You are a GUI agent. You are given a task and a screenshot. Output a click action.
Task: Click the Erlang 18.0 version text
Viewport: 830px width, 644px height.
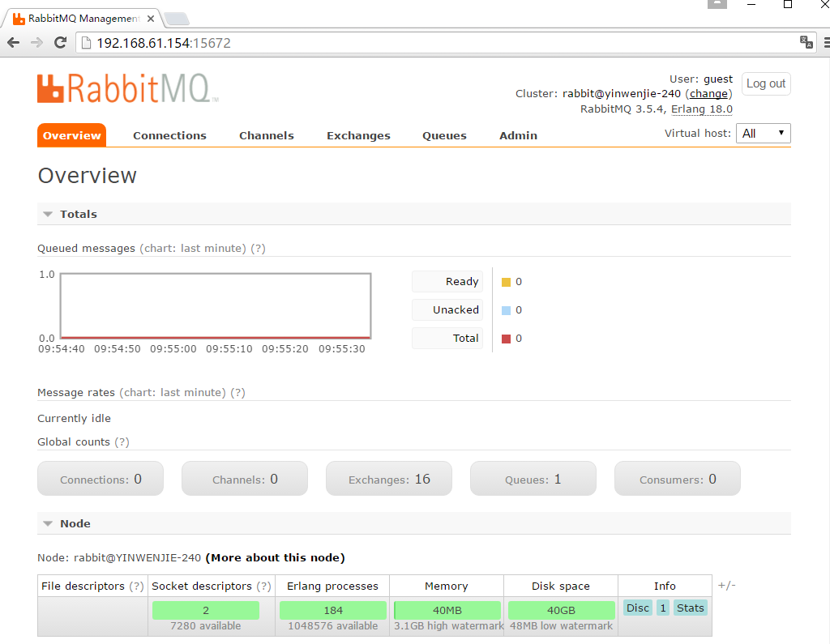click(702, 109)
